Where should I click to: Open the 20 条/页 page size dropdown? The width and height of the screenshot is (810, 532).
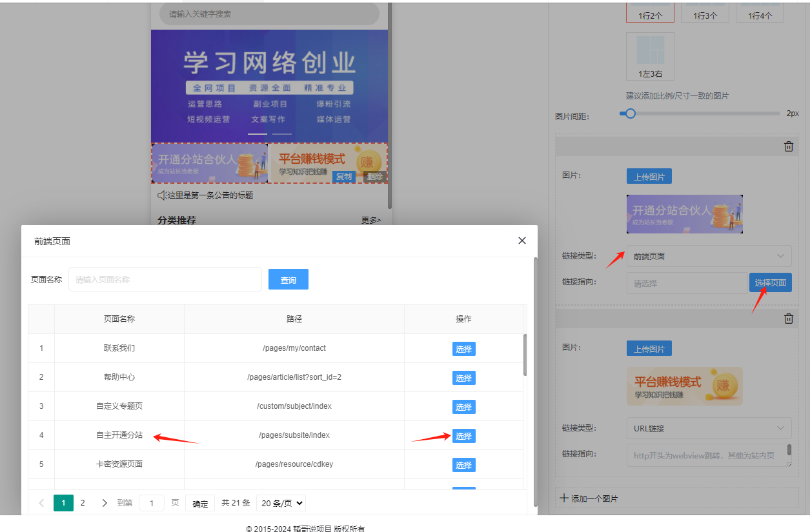[x=281, y=503]
